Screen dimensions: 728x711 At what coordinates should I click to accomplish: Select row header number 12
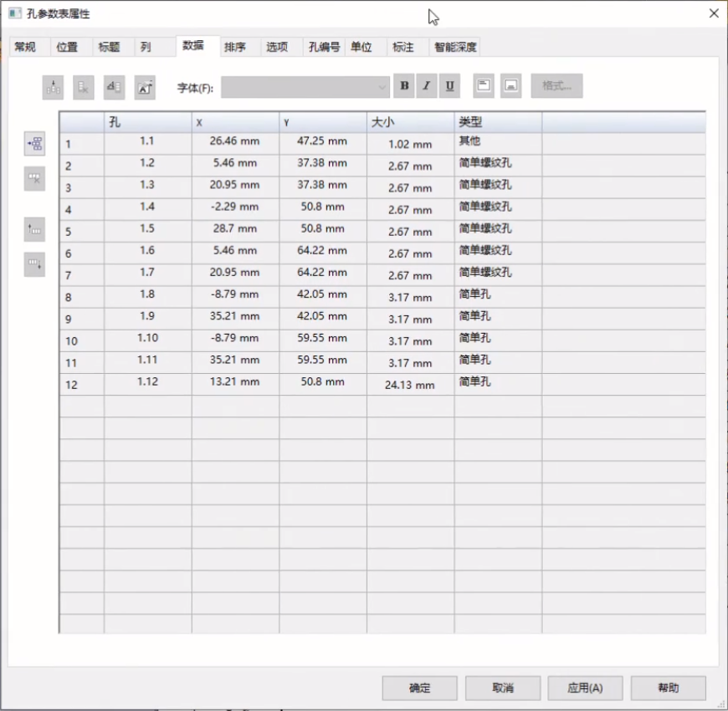82,384
